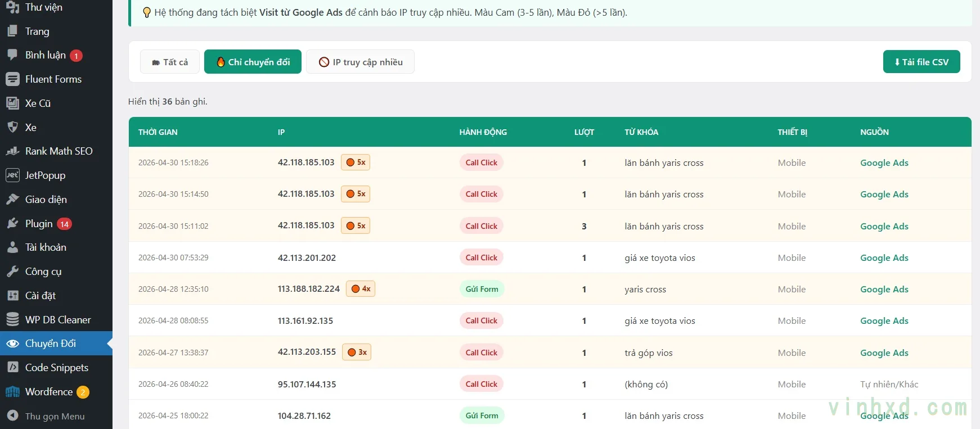Viewport: 980px width, 429px height.
Task: Click keyword 'yaris cross' cell
Action: coord(645,289)
